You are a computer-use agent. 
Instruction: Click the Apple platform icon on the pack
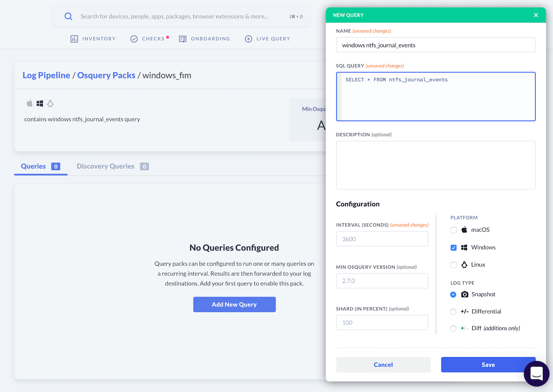point(29,103)
